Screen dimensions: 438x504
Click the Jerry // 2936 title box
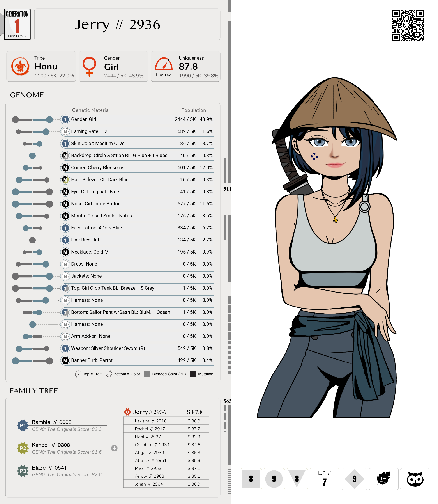pyautogui.click(x=127, y=25)
